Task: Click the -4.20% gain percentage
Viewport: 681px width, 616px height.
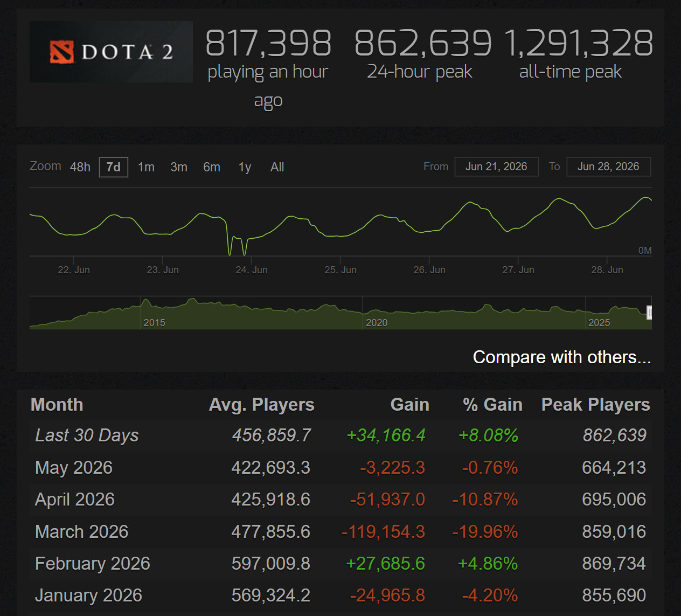Action: click(490, 595)
